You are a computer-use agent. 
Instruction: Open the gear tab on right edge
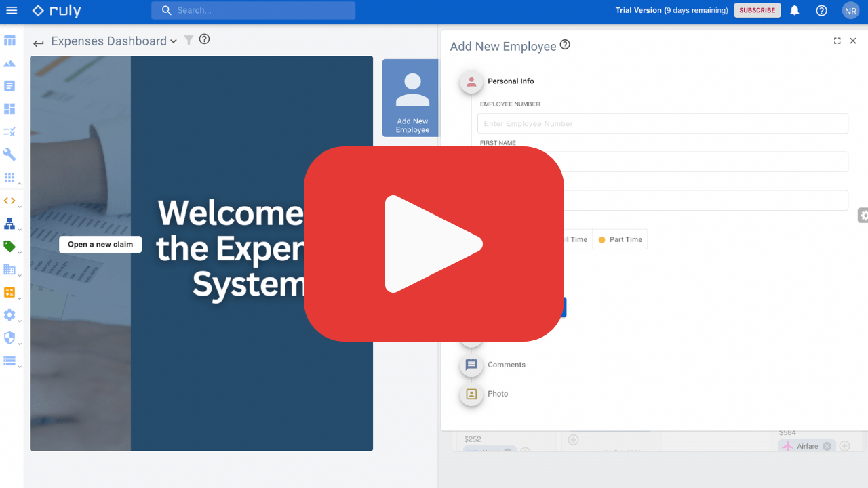863,216
